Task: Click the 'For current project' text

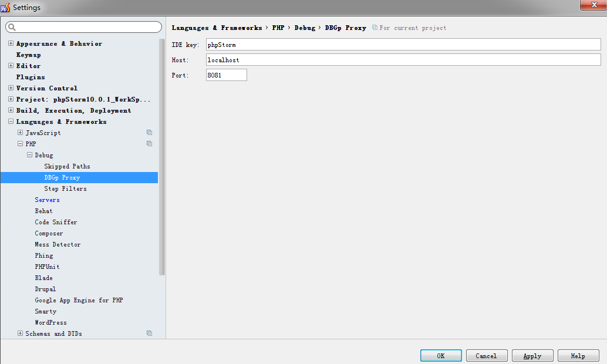Action: [413, 28]
